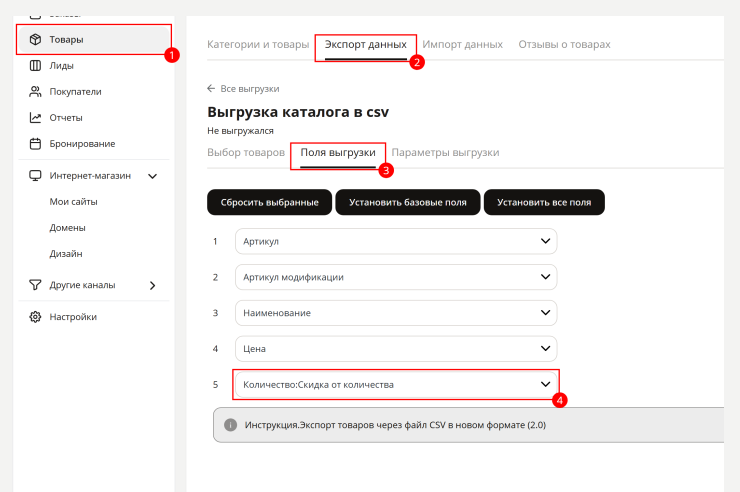Open the Параметры выгрузки sub-tab
The height and width of the screenshot is (492, 740).
pyautogui.click(x=446, y=152)
